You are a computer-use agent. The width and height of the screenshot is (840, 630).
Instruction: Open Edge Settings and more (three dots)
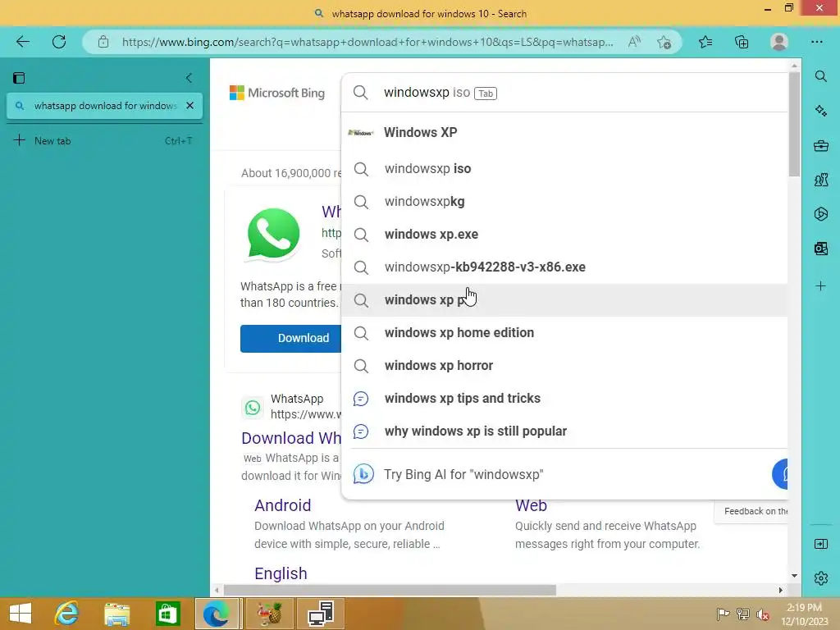(x=816, y=42)
